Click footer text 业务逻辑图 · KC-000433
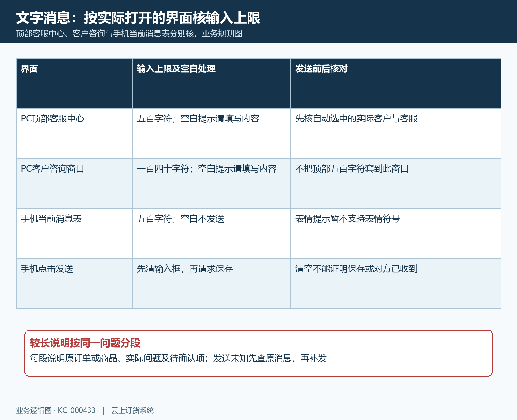The height and width of the screenshot is (420, 517). 56,410
